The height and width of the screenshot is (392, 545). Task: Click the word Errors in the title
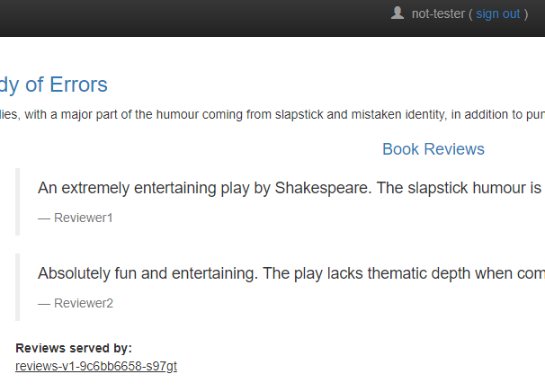pyautogui.click(x=78, y=85)
